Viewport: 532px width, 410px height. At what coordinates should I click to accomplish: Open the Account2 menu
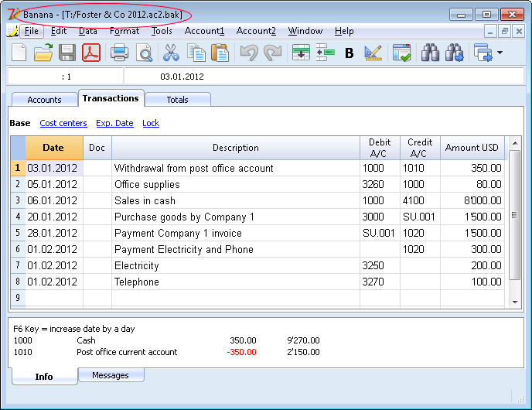(x=256, y=31)
